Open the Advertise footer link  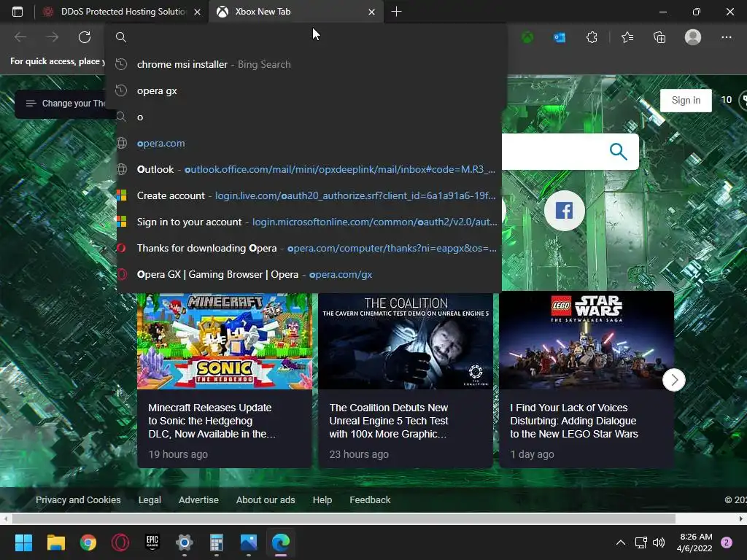tap(198, 500)
